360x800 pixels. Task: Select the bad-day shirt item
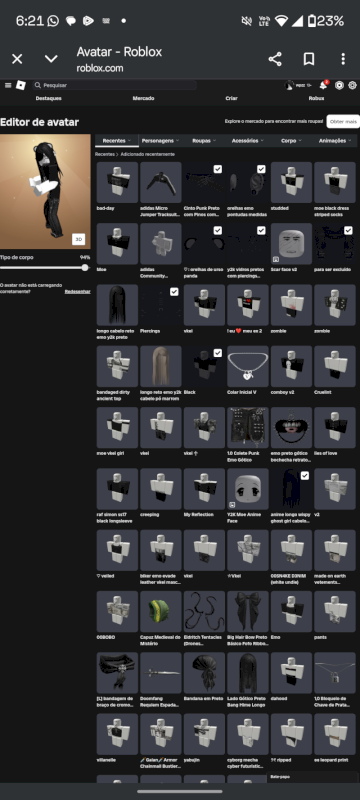click(117, 183)
